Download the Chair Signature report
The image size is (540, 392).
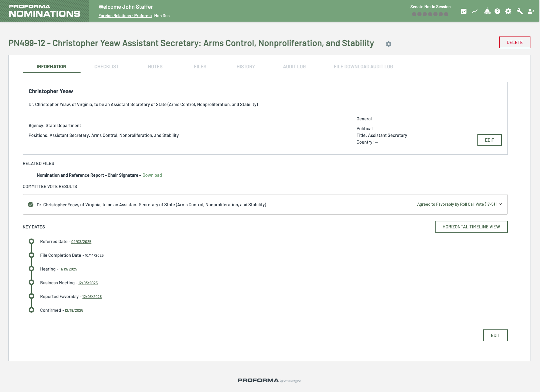click(152, 175)
